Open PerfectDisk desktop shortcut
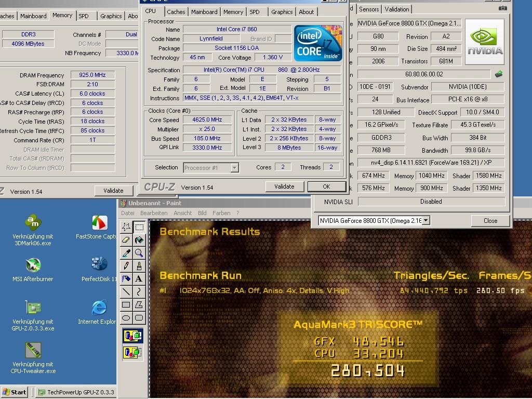Image resolution: width=532 pixels, height=399 pixels. tap(99, 270)
